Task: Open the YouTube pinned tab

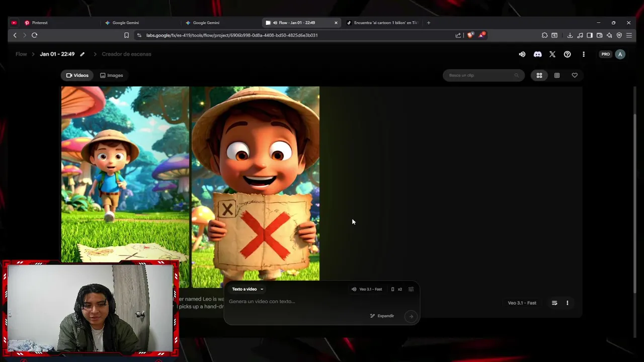Action: coord(14,23)
